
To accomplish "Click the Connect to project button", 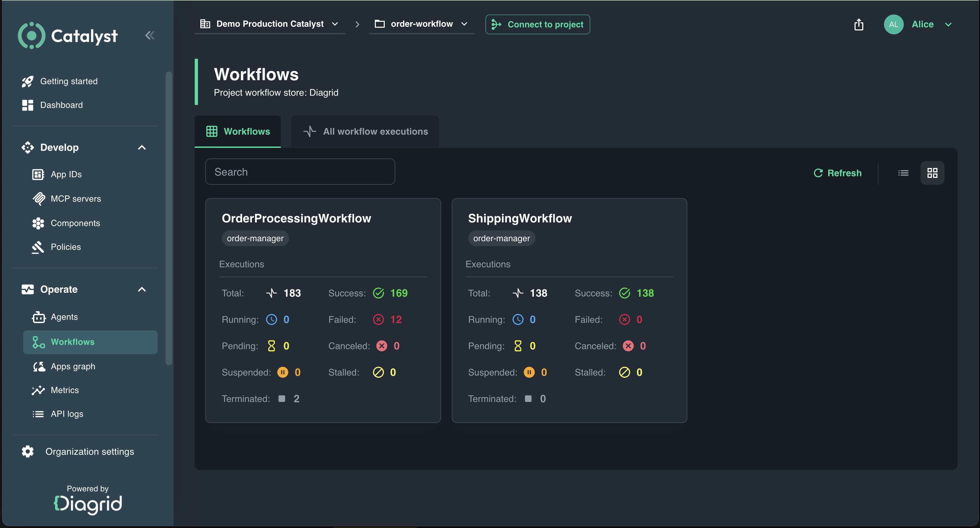I will [x=538, y=24].
